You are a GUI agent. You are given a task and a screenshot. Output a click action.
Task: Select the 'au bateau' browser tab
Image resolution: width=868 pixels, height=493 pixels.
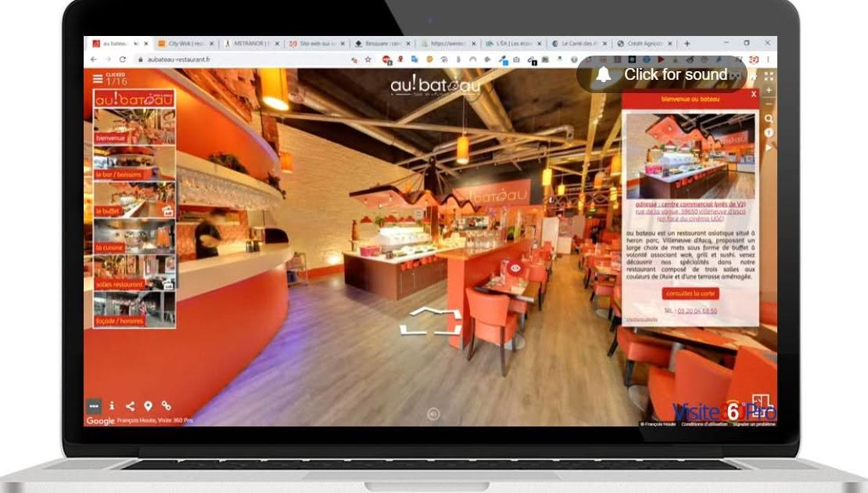120,43
